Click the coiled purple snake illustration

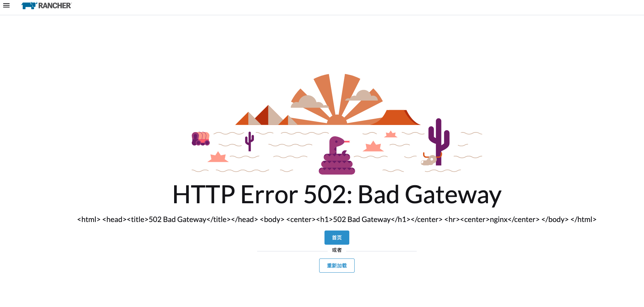point(337,156)
